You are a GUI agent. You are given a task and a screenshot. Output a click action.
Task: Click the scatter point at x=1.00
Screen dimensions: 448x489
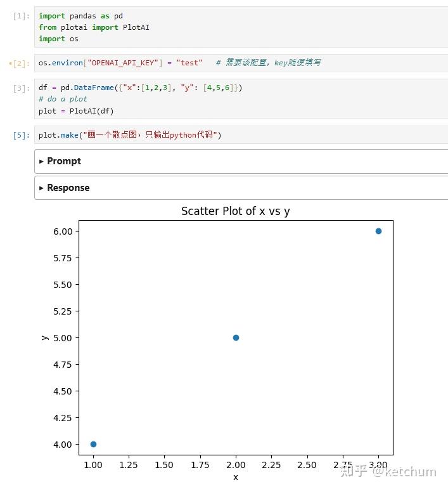click(x=93, y=444)
